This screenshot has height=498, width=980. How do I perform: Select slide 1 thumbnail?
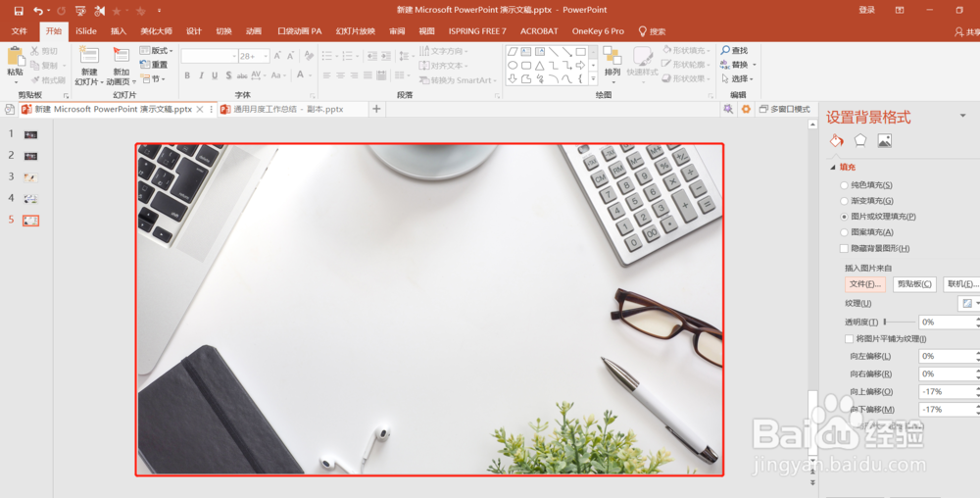pyautogui.click(x=30, y=134)
